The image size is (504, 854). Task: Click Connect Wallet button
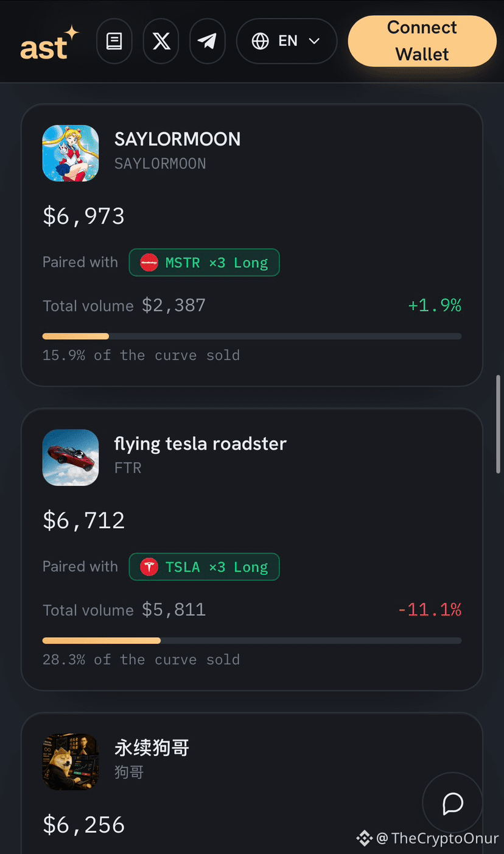point(422,41)
